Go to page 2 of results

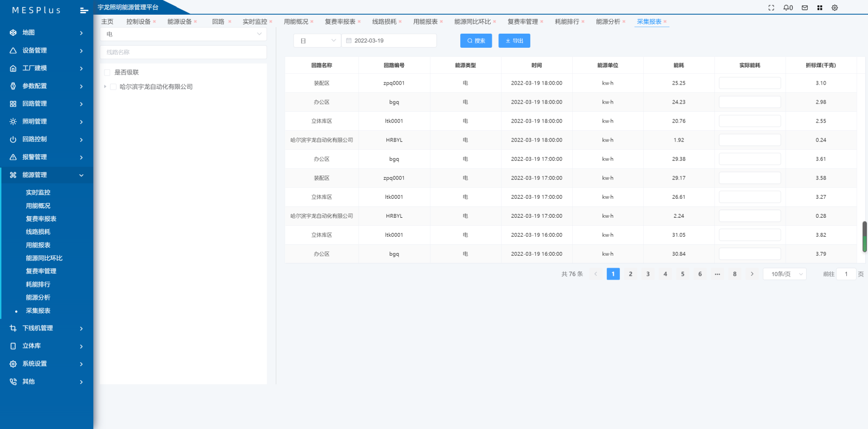click(630, 274)
